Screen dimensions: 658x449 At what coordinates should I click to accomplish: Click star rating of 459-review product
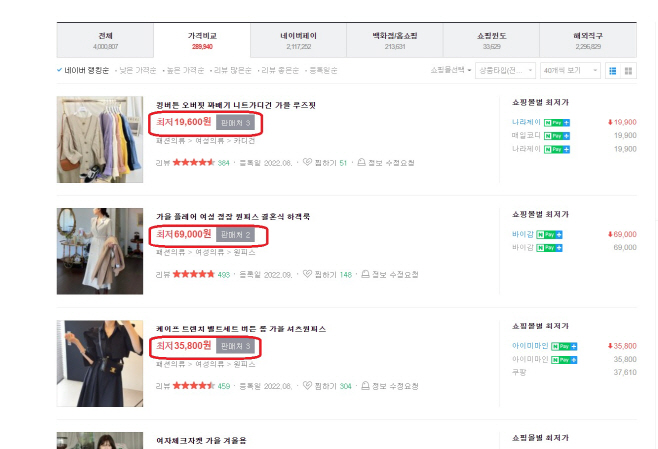(193, 386)
